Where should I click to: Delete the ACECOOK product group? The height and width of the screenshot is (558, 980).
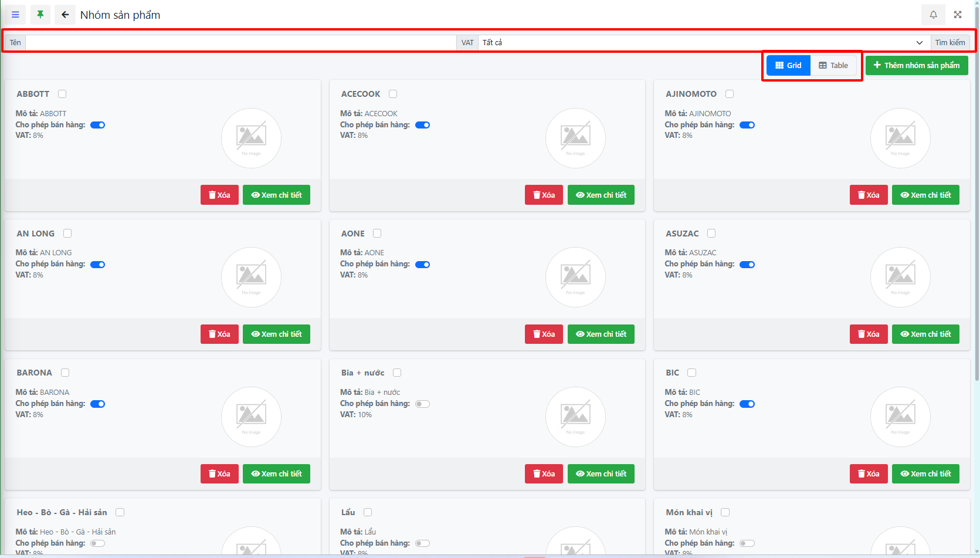(x=544, y=195)
